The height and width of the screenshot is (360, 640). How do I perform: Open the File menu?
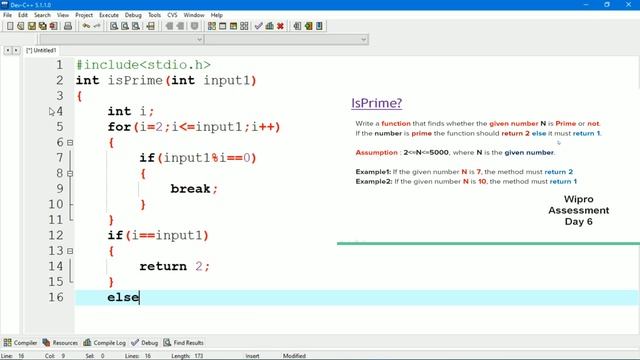[7, 15]
